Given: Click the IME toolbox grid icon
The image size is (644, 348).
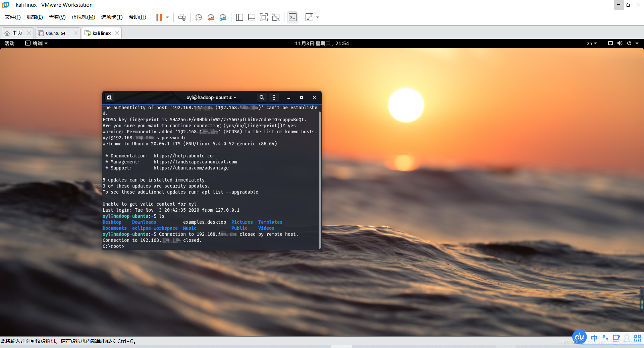Looking at the screenshot, I should [638, 338].
